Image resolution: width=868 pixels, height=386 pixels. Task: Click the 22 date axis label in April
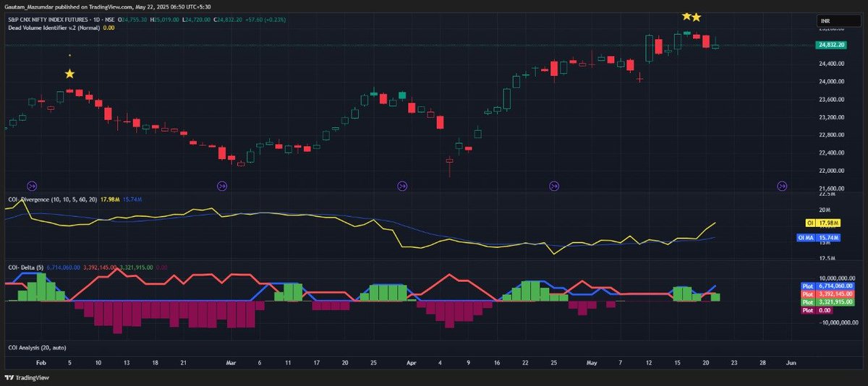pos(525,362)
